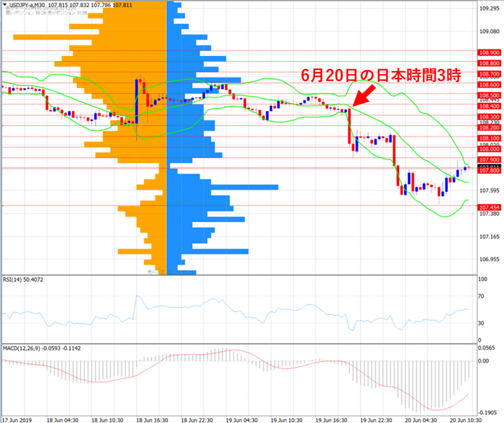Click the triangle beside USDJPY-a,M30 title

5,5
